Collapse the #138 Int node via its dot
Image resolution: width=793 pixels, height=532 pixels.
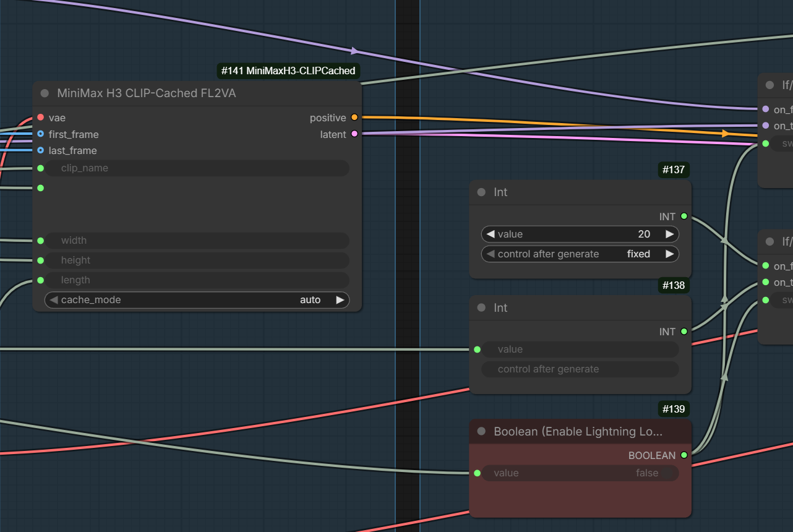pos(481,308)
